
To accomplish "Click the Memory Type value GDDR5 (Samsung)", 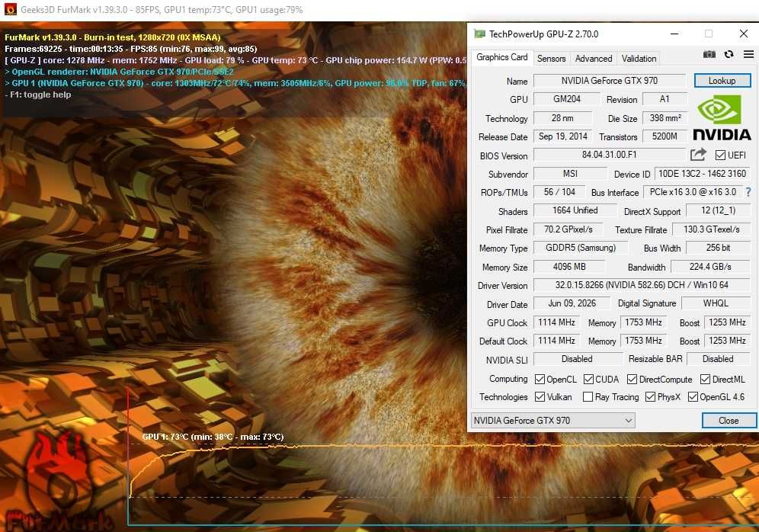I will coord(581,248).
